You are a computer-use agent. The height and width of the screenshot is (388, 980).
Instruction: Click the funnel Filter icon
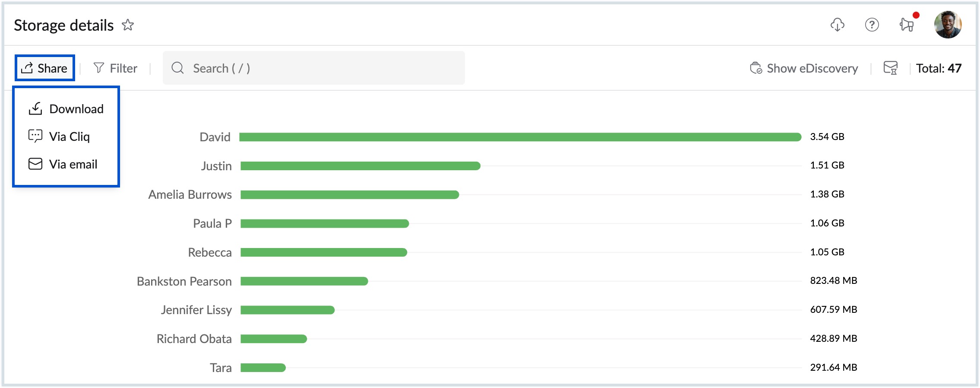pos(99,68)
